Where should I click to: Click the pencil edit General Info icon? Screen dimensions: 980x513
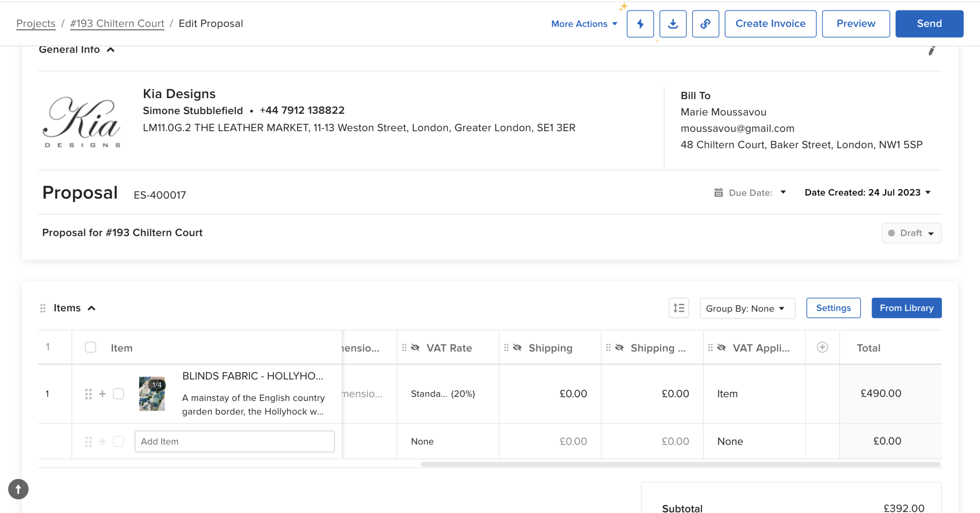tap(932, 51)
